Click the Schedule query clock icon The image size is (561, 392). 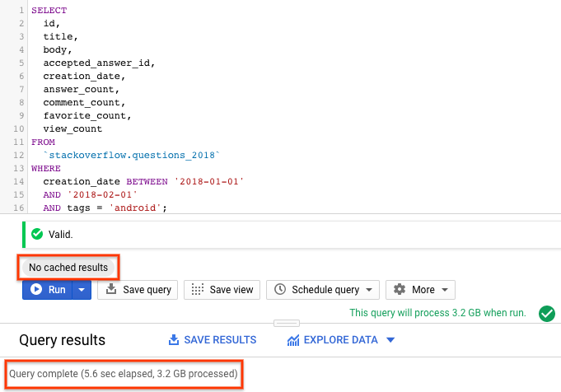pos(280,290)
